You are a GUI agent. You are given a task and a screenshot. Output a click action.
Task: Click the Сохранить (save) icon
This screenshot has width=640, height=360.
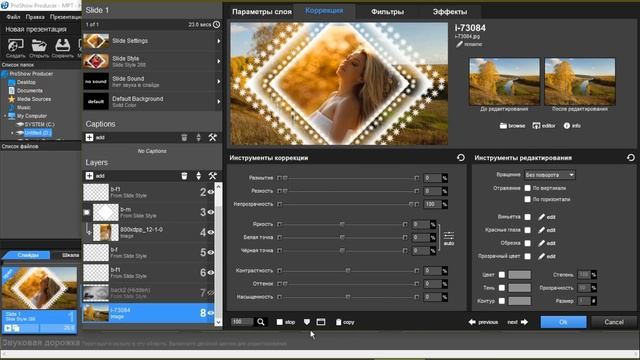(63, 45)
